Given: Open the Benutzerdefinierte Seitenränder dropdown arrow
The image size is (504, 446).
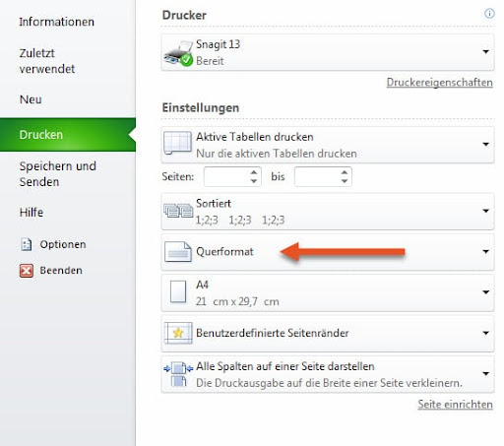Looking at the screenshot, I should [x=486, y=333].
